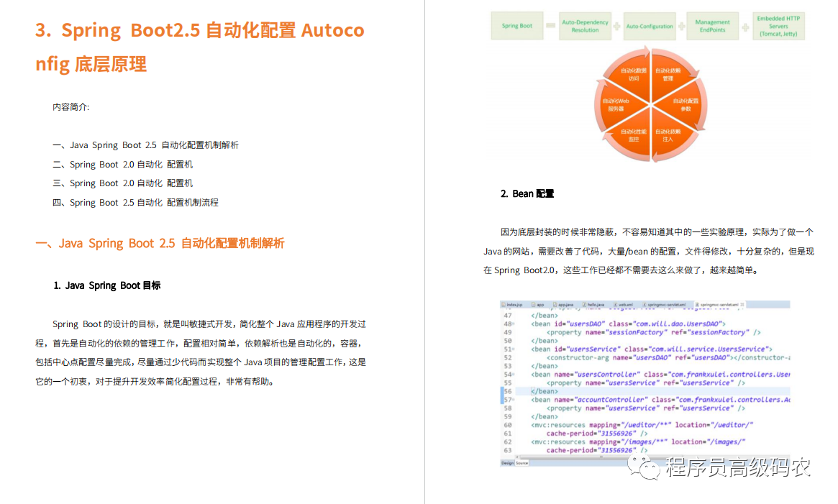838x504 pixels.
Task: Collapse the bean fold marker on line 57
Action: tap(513, 400)
